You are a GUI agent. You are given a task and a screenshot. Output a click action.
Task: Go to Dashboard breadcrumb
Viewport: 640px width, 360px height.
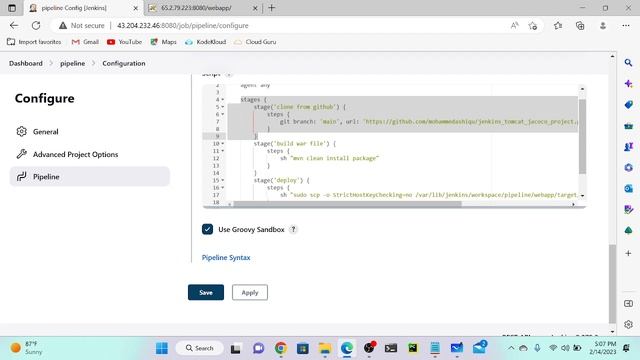pos(26,63)
